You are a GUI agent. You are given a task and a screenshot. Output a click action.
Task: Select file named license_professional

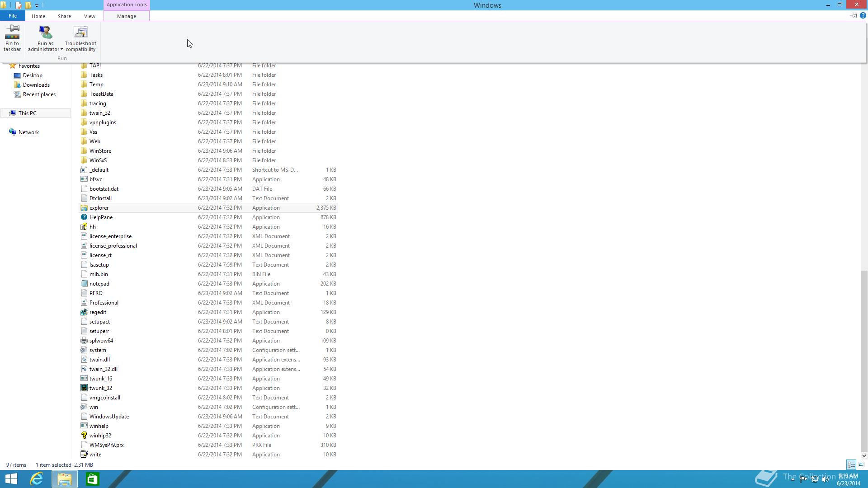tap(113, 246)
